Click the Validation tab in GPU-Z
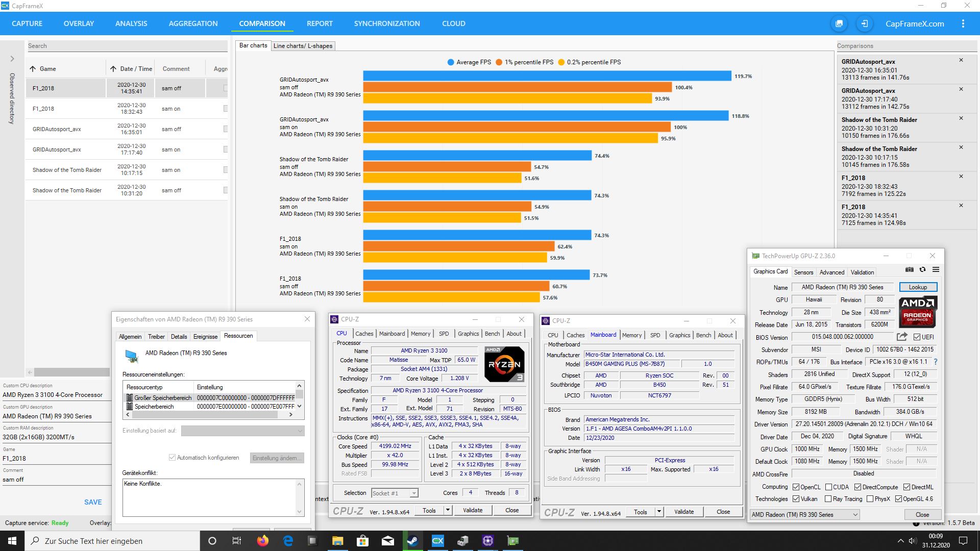 [862, 272]
